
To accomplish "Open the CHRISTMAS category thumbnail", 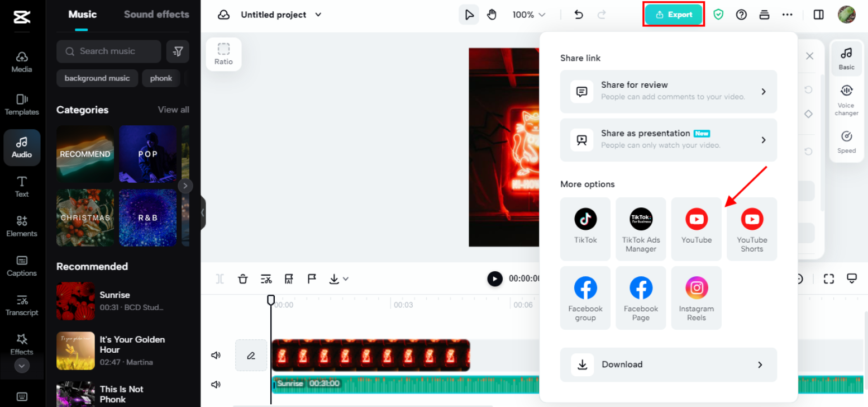I will 85,217.
